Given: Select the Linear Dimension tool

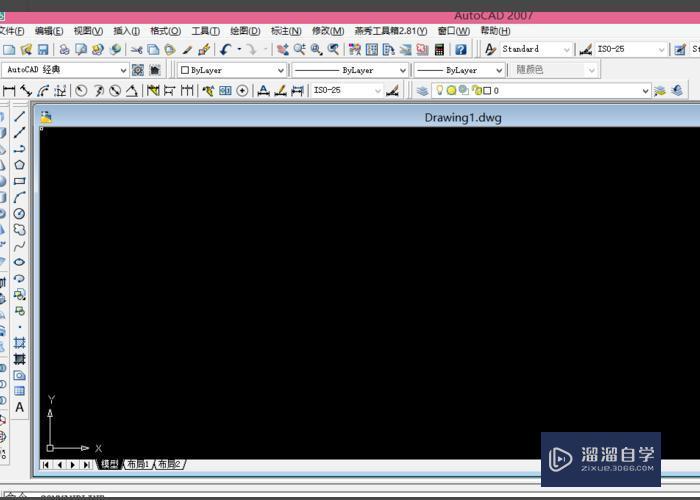Looking at the screenshot, I should [x=9, y=91].
